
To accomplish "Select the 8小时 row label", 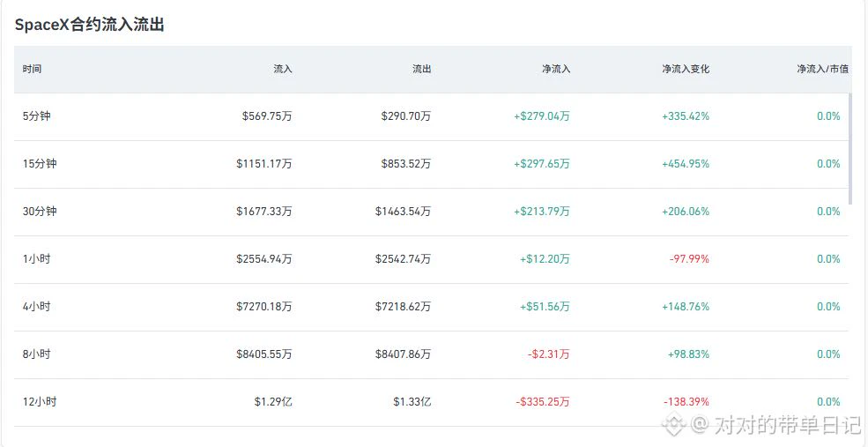I will click(x=36, y=354).
